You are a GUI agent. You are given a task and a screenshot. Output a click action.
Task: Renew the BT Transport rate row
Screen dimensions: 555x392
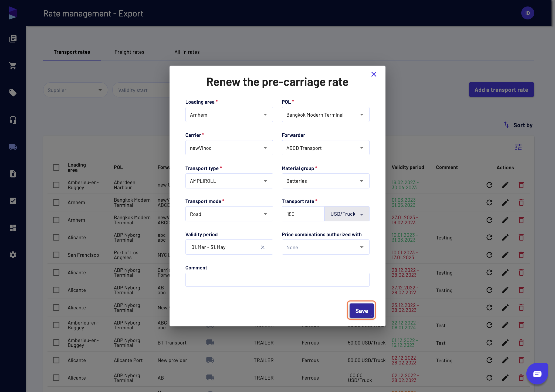pos(489,343)
